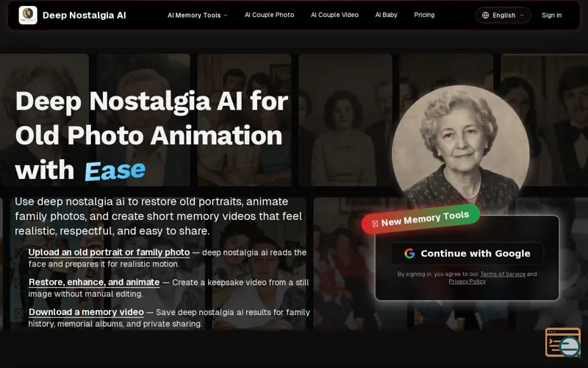
Task: Click the New Memory Tools badge
Action: pos(420,219)
